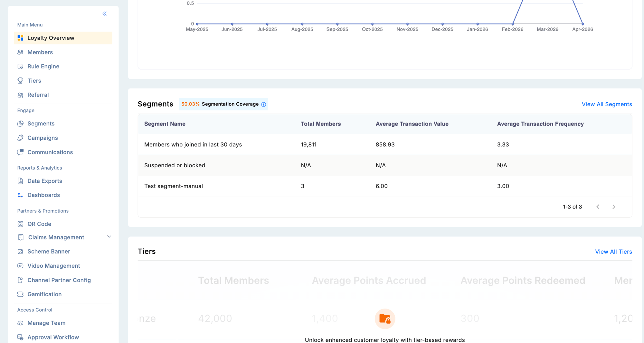644x343 pixels.
Task: Click the Approval Workflow icon
Action: 20,337
